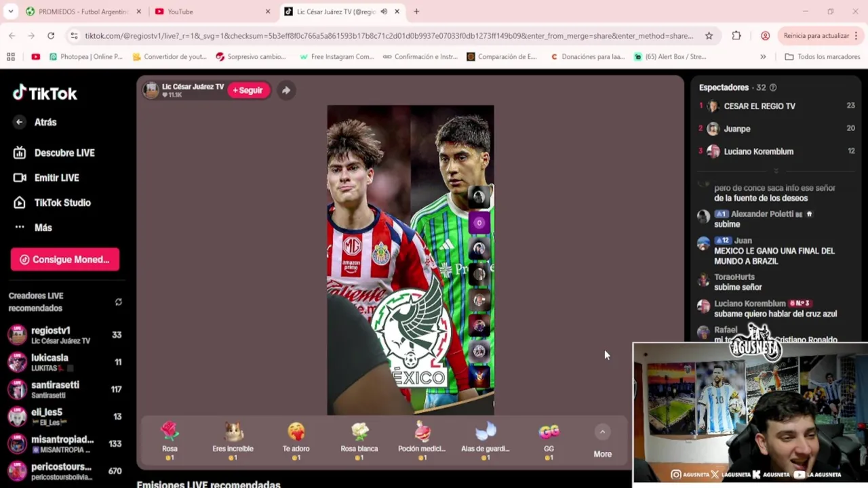Share the live stream with the arrow icon
The height and width of the screenshot is (488, 868).
click(286, 90)
